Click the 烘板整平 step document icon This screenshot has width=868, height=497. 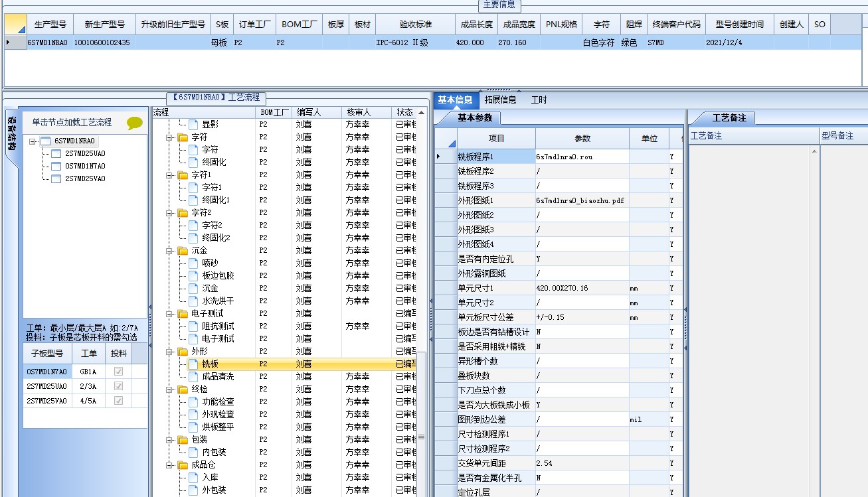(x=193, y=427)
